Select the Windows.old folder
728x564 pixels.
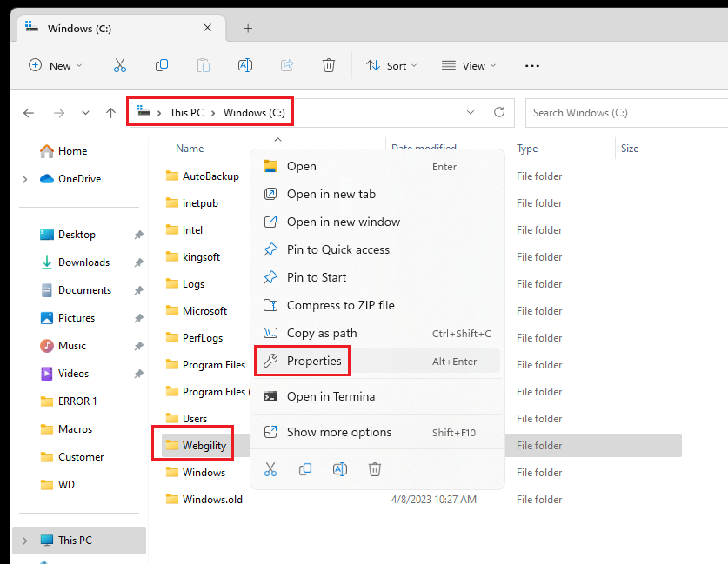pyautogui.click(x=204, y=500)
